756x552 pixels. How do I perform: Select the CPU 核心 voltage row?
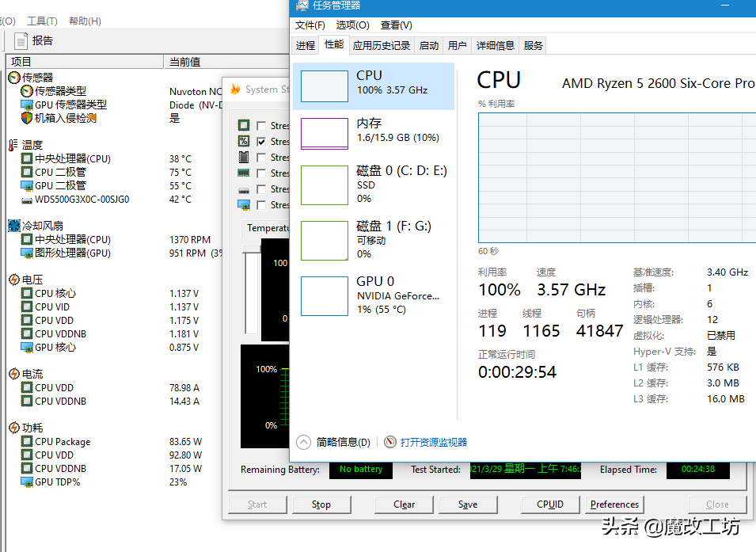point(110,293)
